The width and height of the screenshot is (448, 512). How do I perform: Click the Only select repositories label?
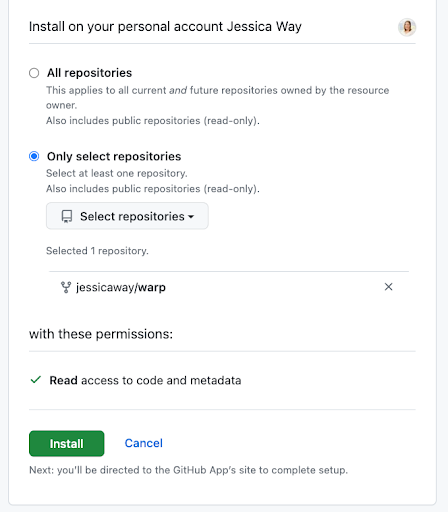[114, 156]
